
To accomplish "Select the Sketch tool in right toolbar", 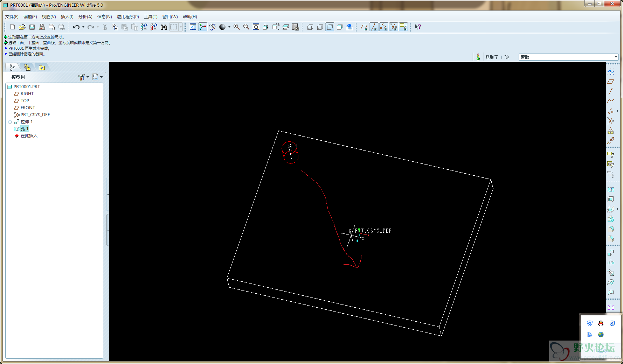I will pos(611,71).
